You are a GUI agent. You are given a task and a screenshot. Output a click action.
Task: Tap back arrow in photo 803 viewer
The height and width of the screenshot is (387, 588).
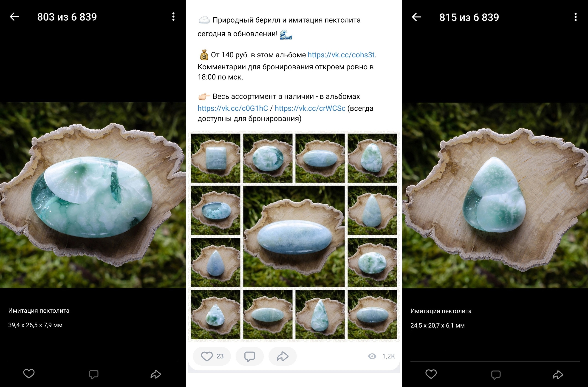[14, 17]
